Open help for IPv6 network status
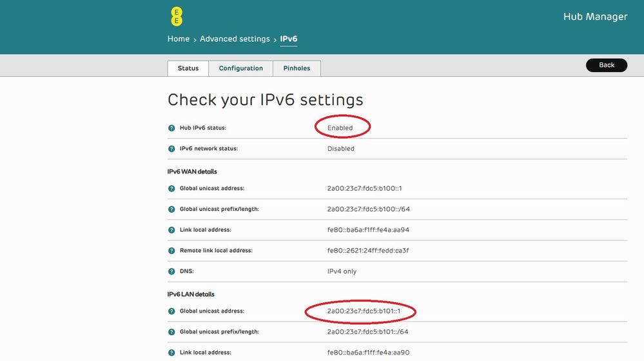This screenshot has width=644, height=361. pos(171,149)
